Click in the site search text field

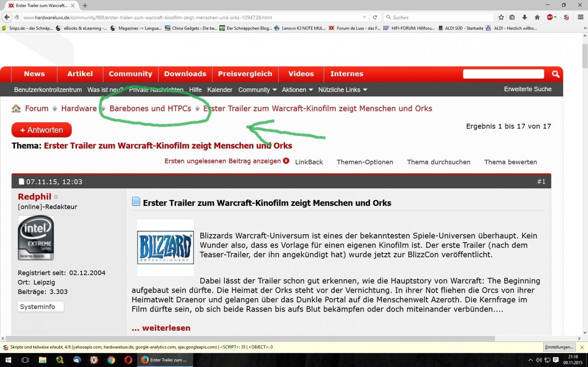[x=503, y=74]
